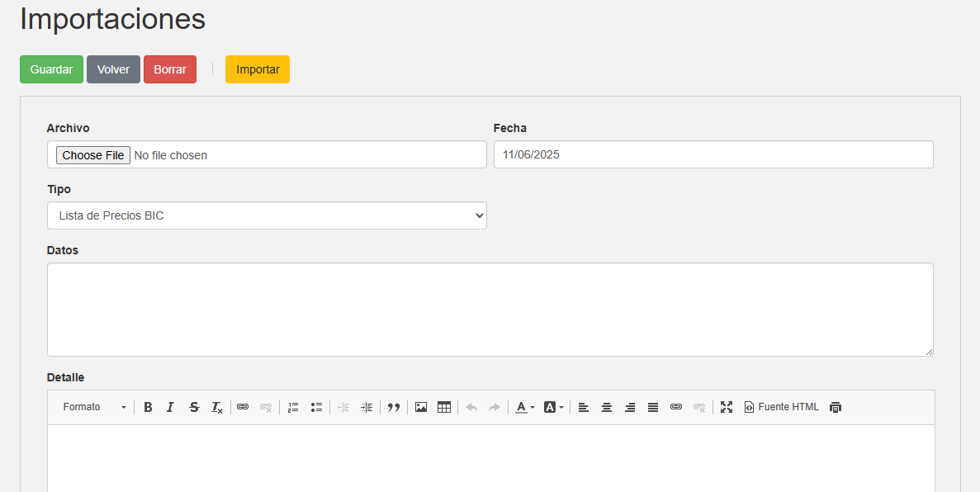Switch to Fuente HTML source view
The width and height of the screenshot is (980, 492).
(781, 407)
